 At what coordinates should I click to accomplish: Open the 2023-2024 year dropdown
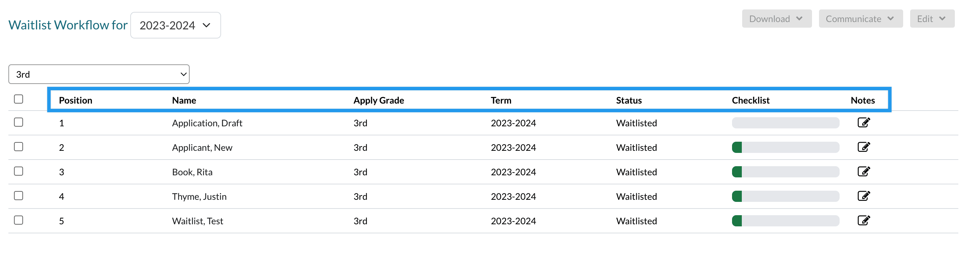click(175, 26)
